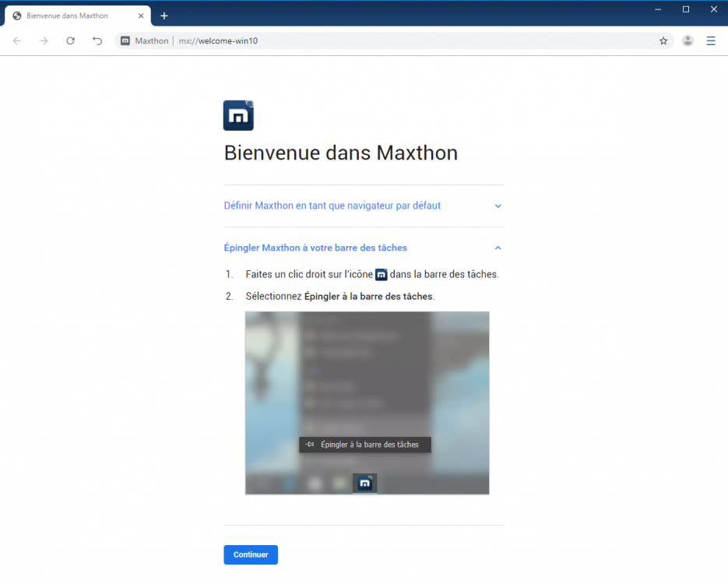The width and height of the screenshot is (728, 584).
Task: Open the user profile icon
Action: click(x=687, y=40)
